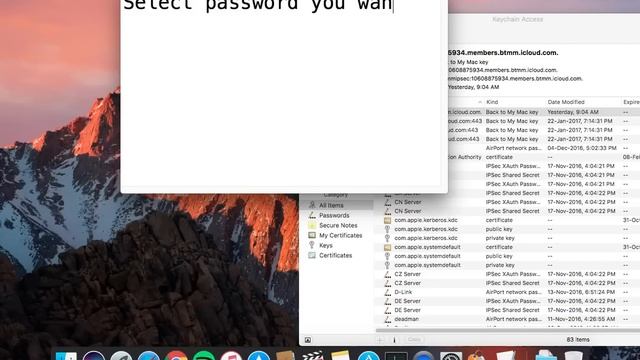Click the D-Link AirPort password icon

pos(387,292)
